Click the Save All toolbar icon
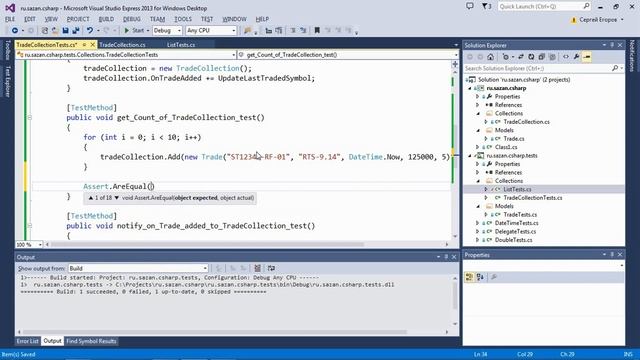Image resolution: width=640 pixels, height=360 pixels. click(76, 31)
